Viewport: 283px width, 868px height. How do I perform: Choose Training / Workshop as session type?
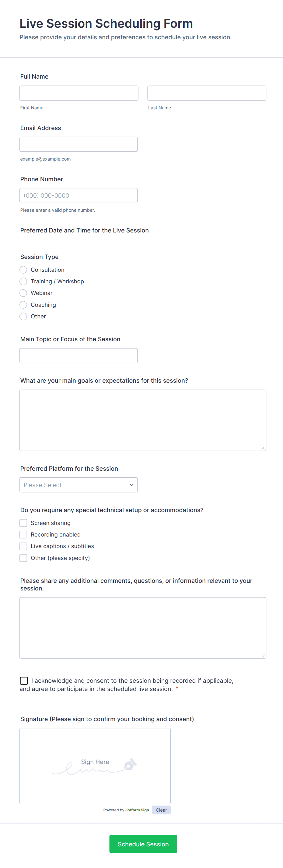pyautogui.click(x=23, y=281)
